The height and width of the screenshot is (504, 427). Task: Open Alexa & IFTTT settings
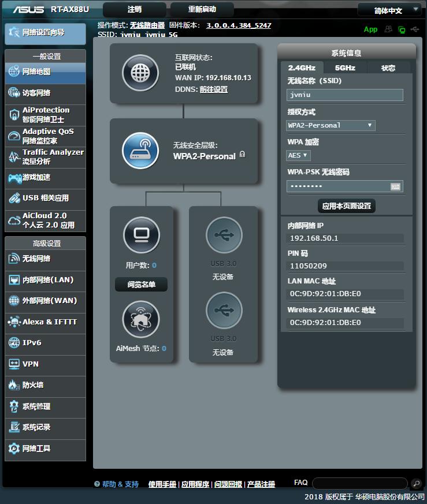point(46,322)
